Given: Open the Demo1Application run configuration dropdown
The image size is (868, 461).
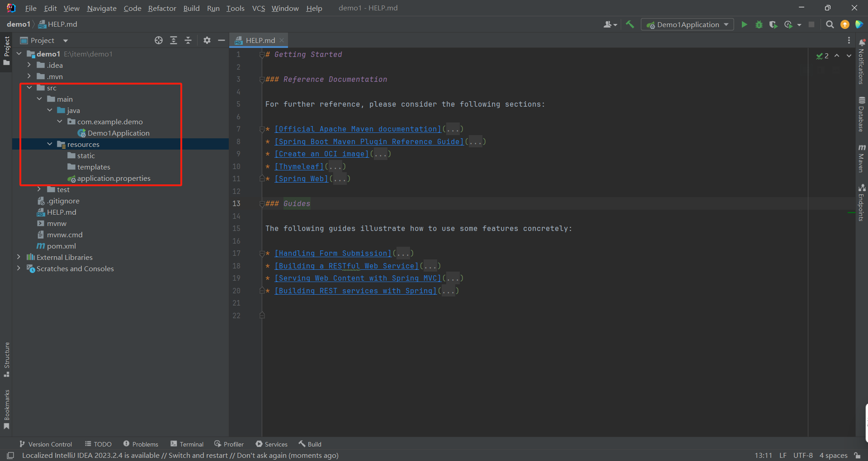Looking at the screenshot, I should click(687, 24).
